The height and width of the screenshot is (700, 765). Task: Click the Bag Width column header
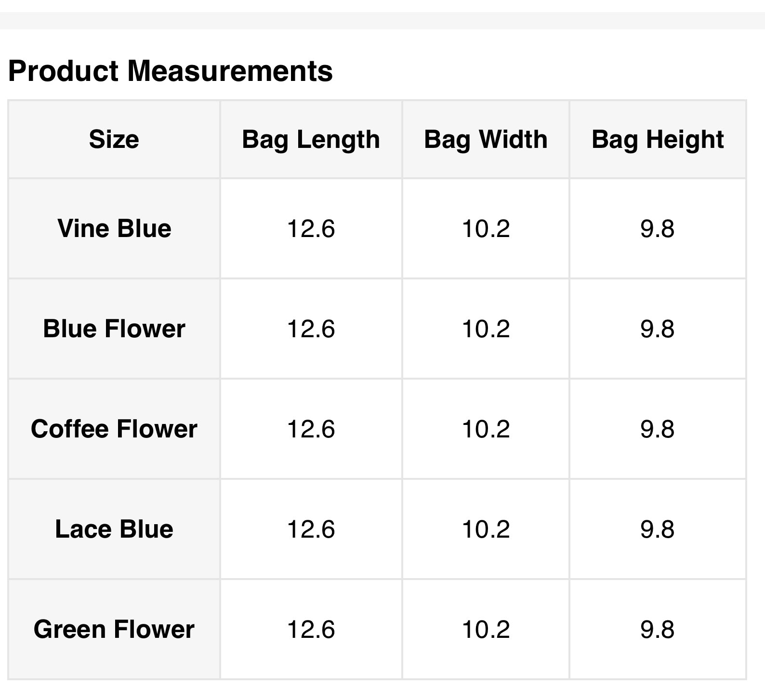point(486,140)
